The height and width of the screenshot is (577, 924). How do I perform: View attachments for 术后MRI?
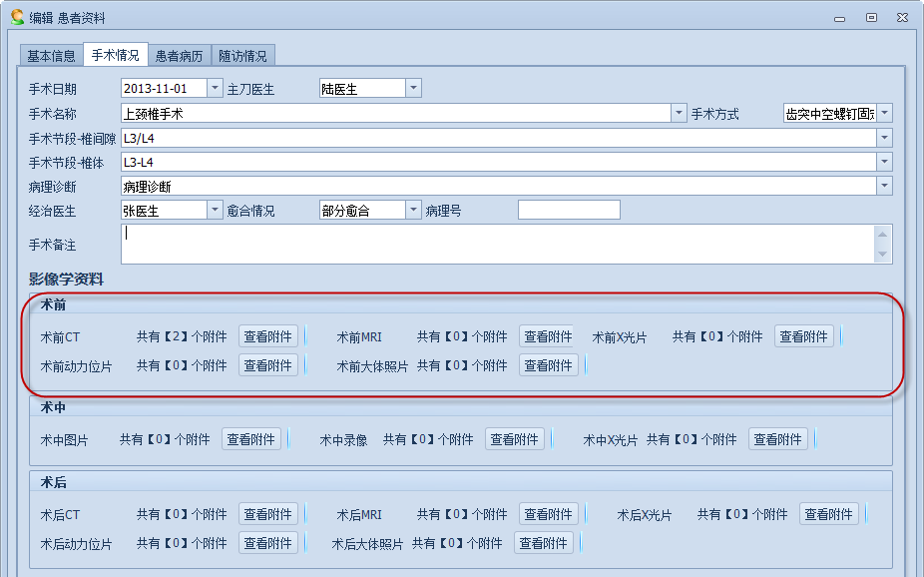point(548,514)
